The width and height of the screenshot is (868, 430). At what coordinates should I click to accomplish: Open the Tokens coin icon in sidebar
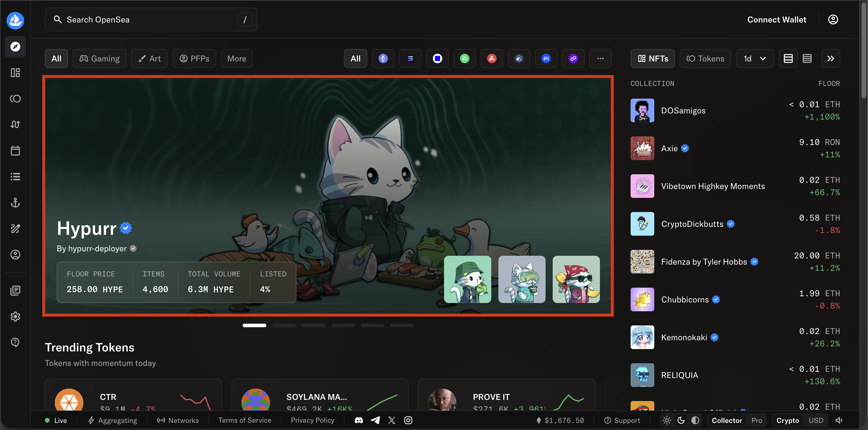tap(15, 98)
